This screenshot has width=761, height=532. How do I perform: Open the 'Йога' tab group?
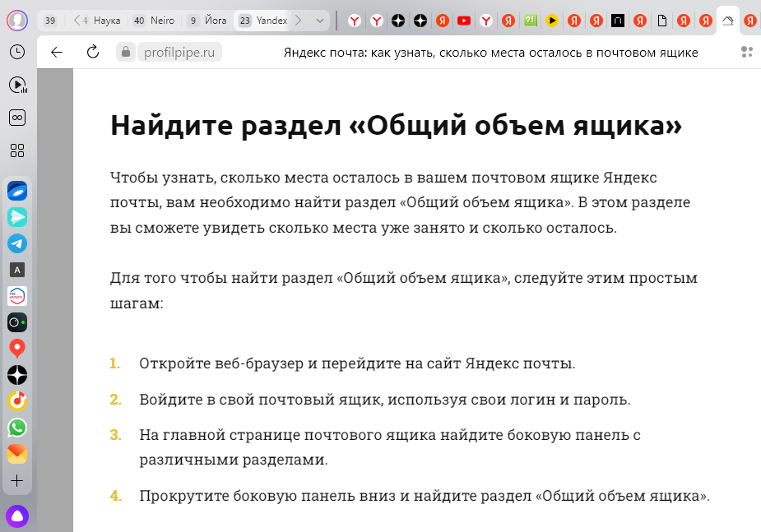207,21
